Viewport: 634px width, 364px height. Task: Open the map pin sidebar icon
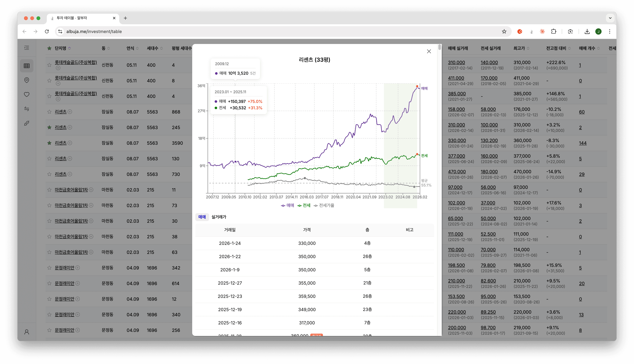(27, 80)
